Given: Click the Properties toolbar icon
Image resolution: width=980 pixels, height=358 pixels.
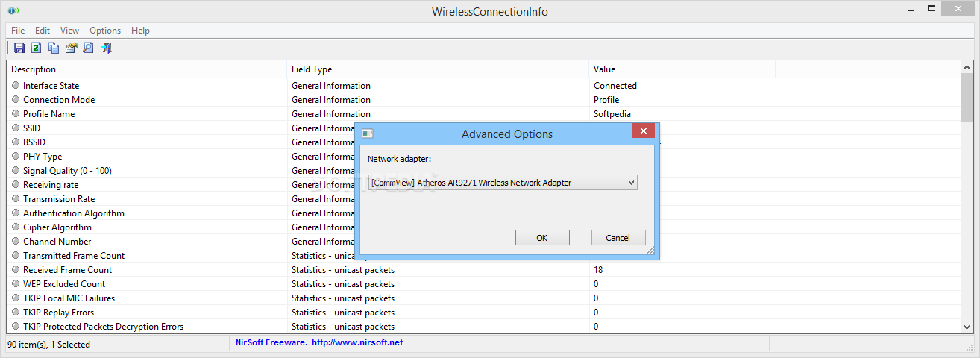Looking at the screenshot, I should [71, 48].
